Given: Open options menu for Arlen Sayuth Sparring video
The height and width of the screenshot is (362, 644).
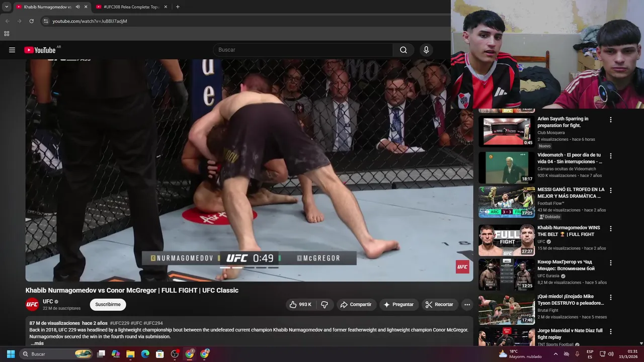Looking at the screenshot, I should pos(611,120).
